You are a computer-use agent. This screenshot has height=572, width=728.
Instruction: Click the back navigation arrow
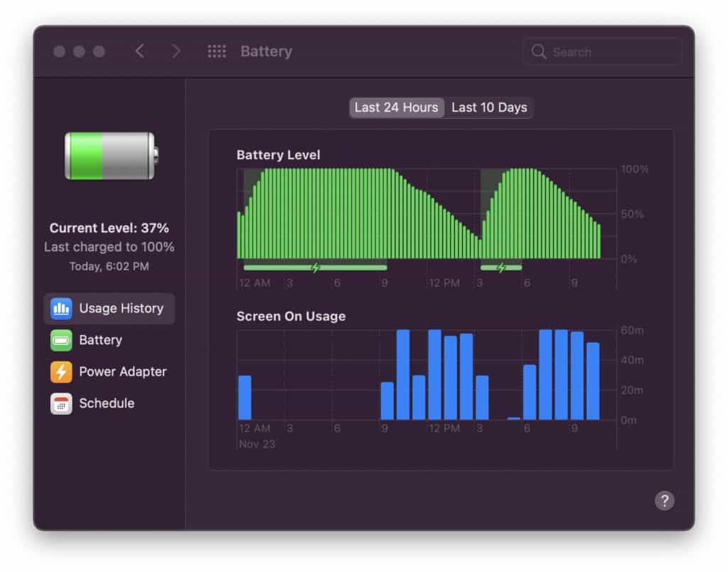pos(139,51)
